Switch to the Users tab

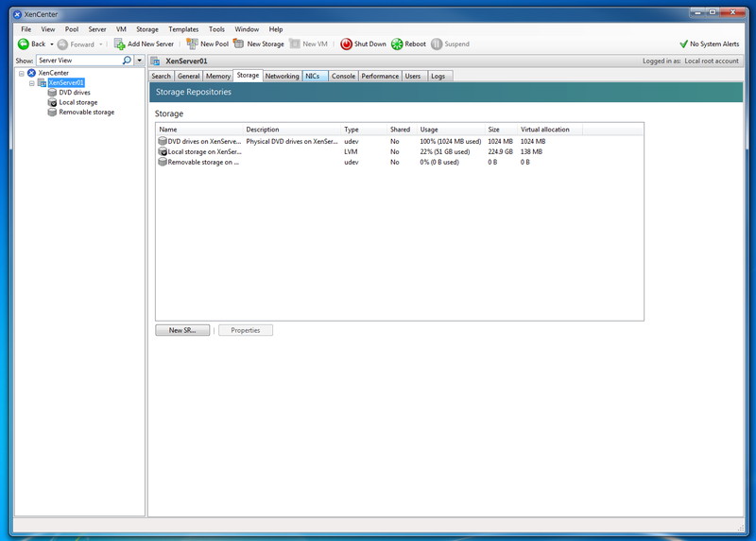413,77
